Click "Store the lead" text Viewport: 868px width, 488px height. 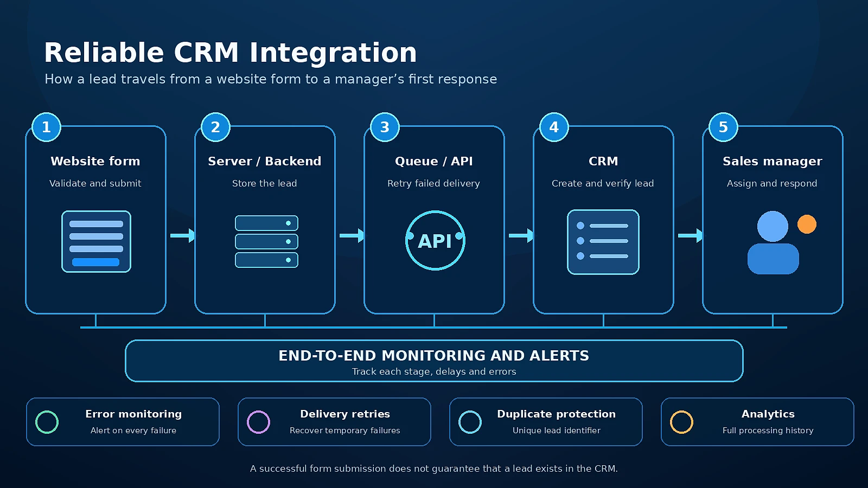click(x=265, y=183)
